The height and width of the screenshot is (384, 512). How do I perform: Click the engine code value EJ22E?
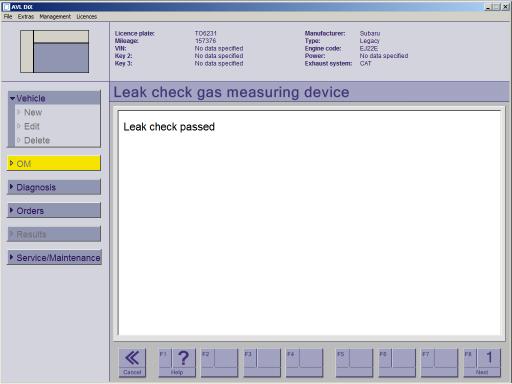coord(369,48)
